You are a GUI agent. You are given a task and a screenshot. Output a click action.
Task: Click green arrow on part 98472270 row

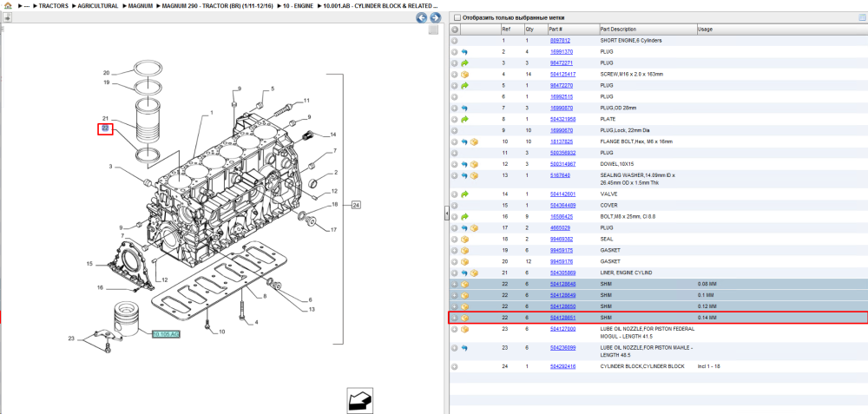coord(464,86)
